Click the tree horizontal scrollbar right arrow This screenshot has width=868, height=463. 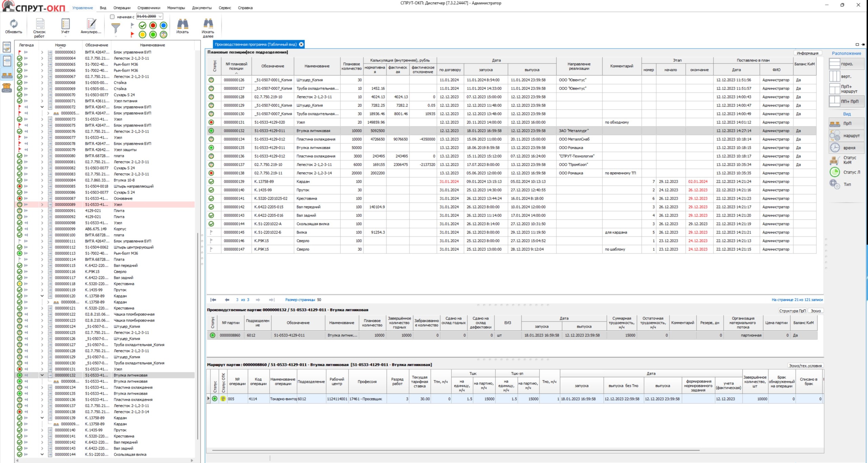click(192, 460)
